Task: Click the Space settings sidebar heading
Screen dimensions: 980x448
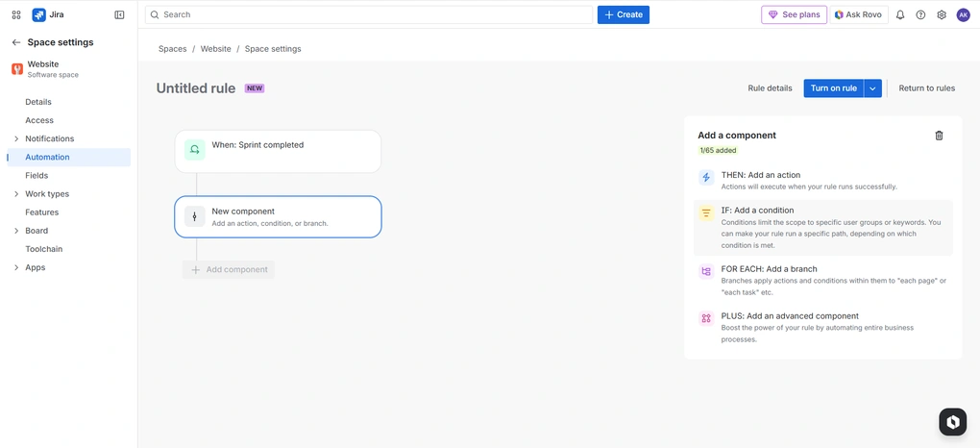Action: 61,42
